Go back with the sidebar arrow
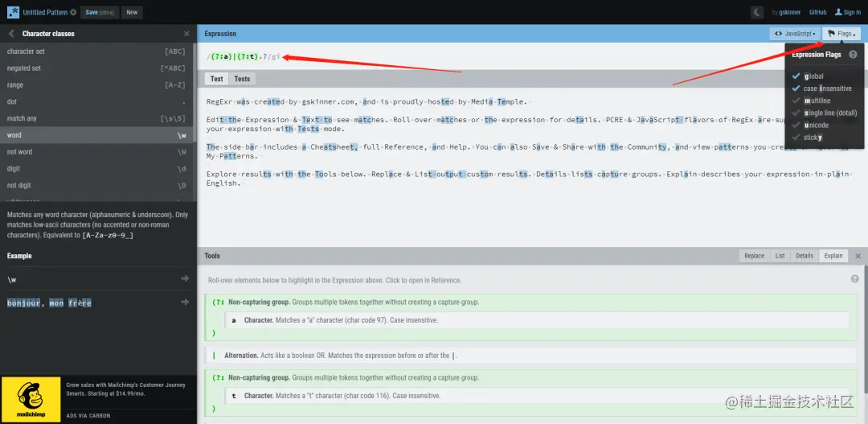Viewport: 868px width, 424px height. [11, 34]
